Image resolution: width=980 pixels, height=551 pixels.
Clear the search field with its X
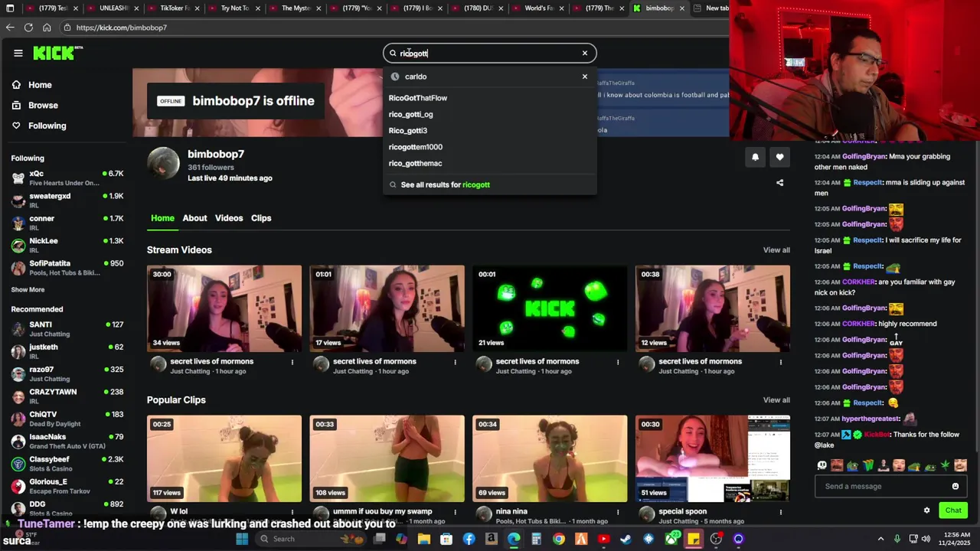point(585,53)
